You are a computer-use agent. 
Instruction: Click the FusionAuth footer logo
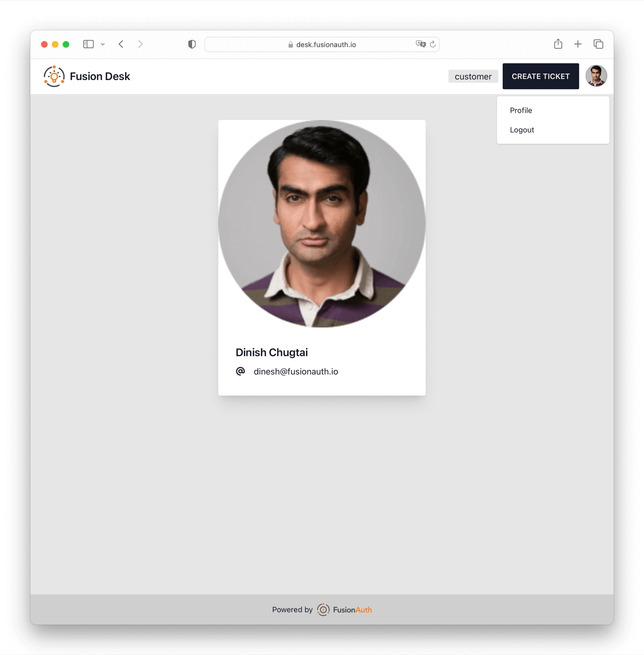[x=345, y=610]
